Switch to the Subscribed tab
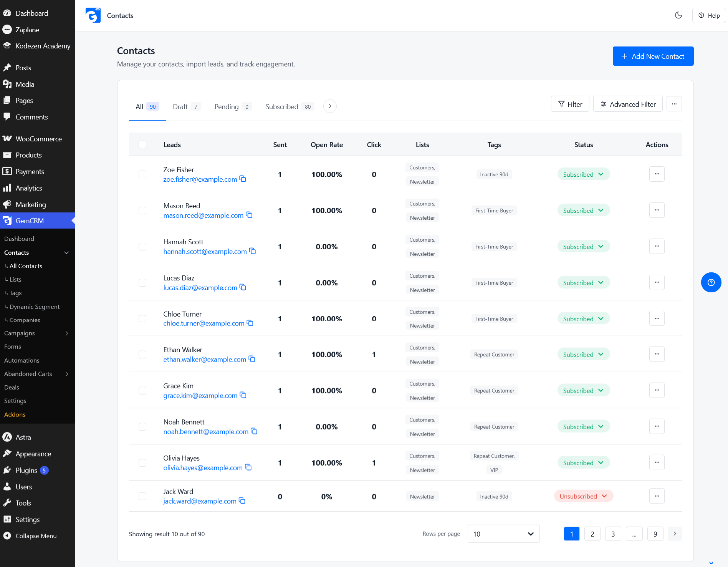This screenshot has height=567, width=728. click(290, 106)
